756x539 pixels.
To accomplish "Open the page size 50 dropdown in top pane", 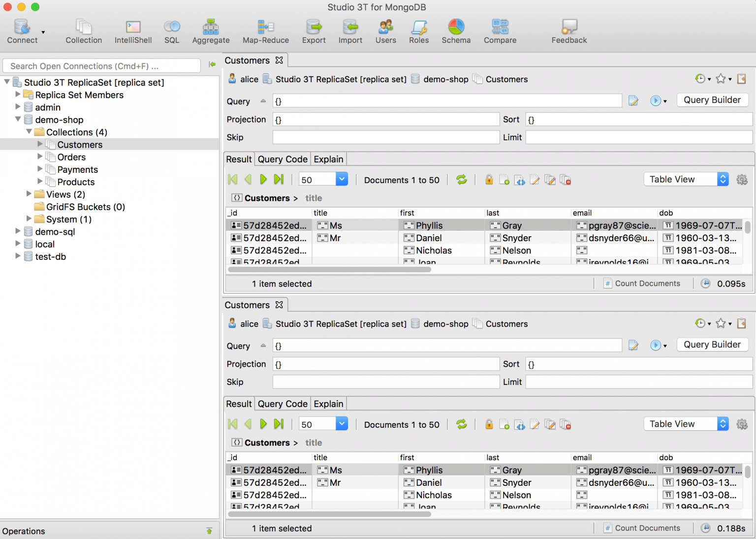I will (x=342, y=179).
